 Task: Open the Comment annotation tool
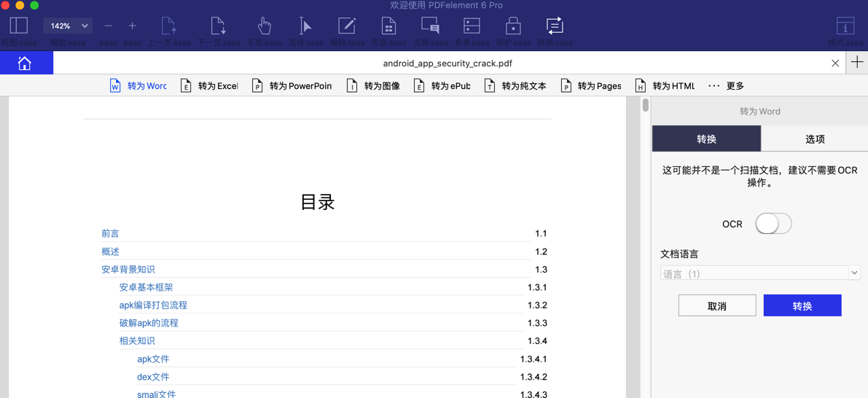pyautogui.click(x=430, y=26)
